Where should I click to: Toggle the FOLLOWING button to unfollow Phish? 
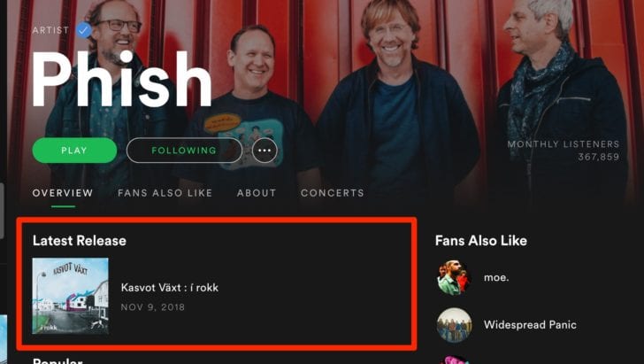[x=184, y=151]
